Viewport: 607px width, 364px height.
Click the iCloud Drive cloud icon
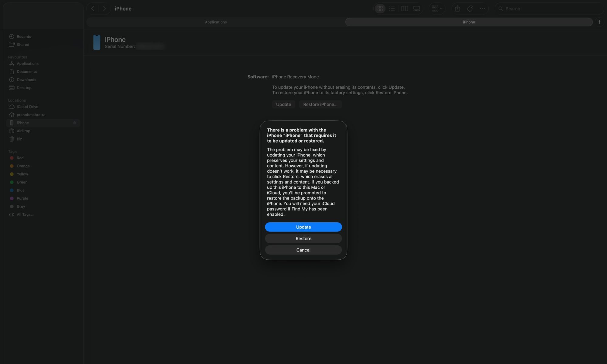[x=12, y=106]
